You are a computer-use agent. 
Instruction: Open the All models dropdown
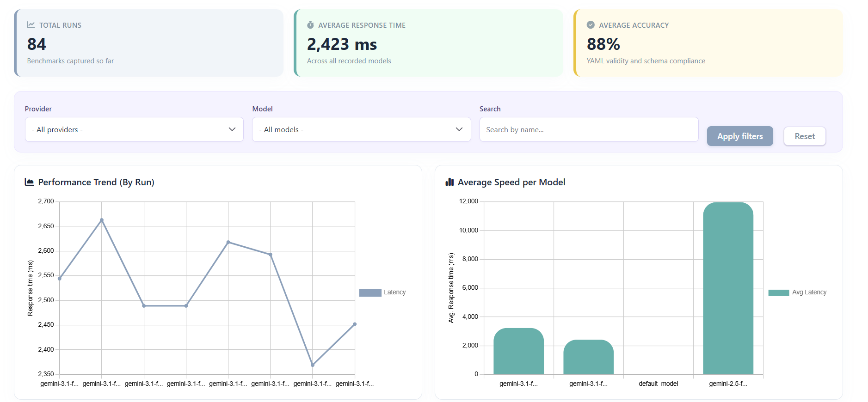(x=361, y=129)
